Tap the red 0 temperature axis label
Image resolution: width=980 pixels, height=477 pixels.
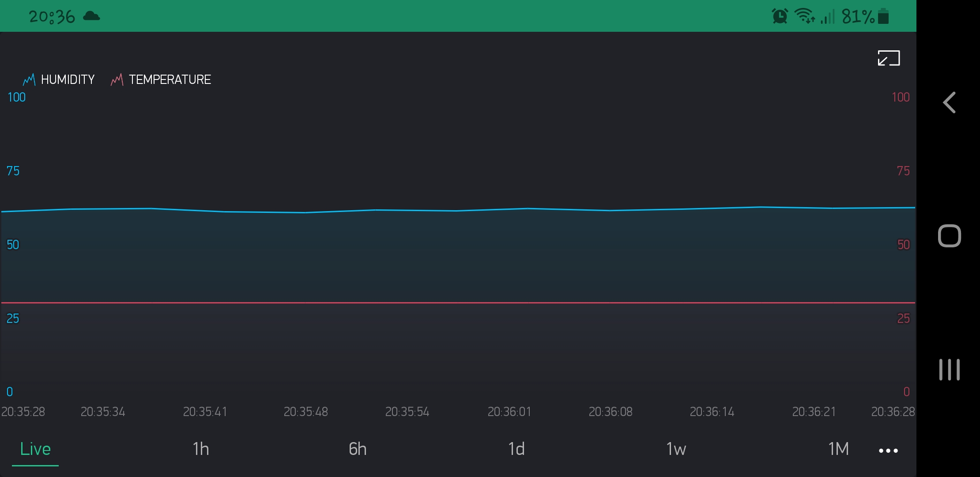tap(907, 392)
